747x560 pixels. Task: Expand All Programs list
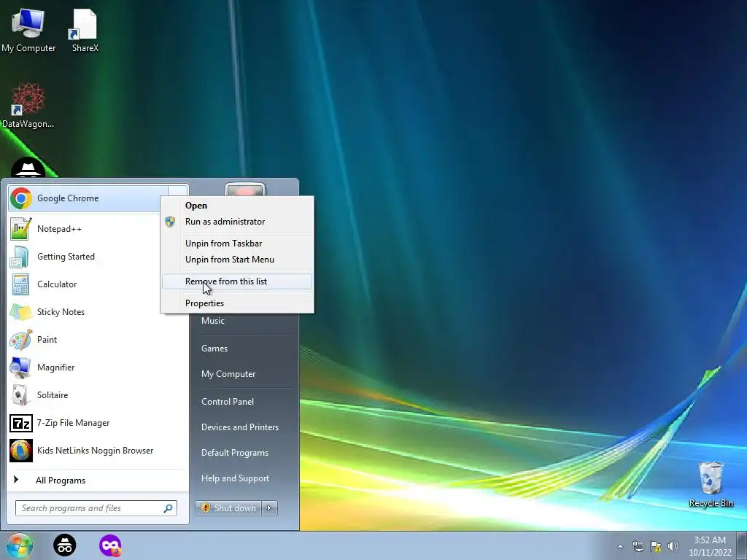pyautogui.click(x=98, y=480)
